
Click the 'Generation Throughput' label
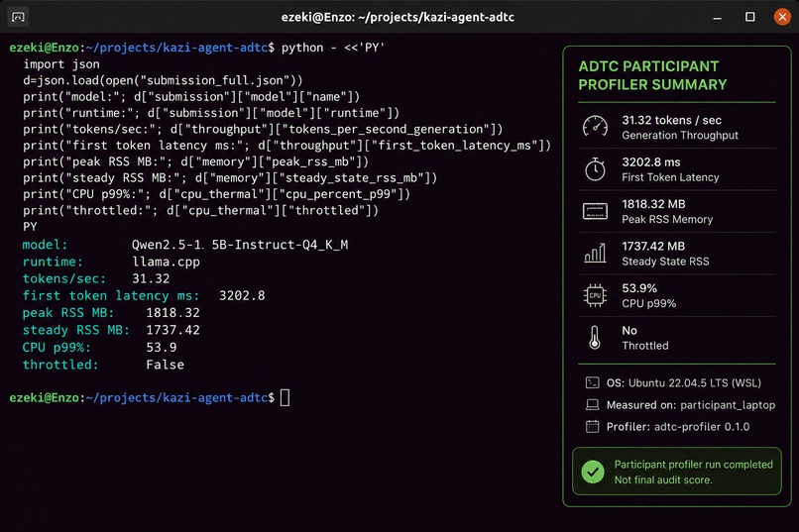[x=680, y=136]
